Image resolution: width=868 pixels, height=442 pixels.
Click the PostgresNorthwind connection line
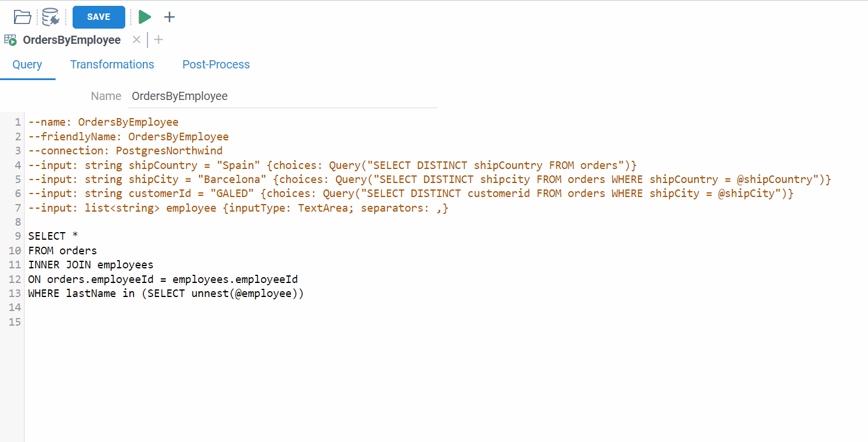click(x=125, y=151)
